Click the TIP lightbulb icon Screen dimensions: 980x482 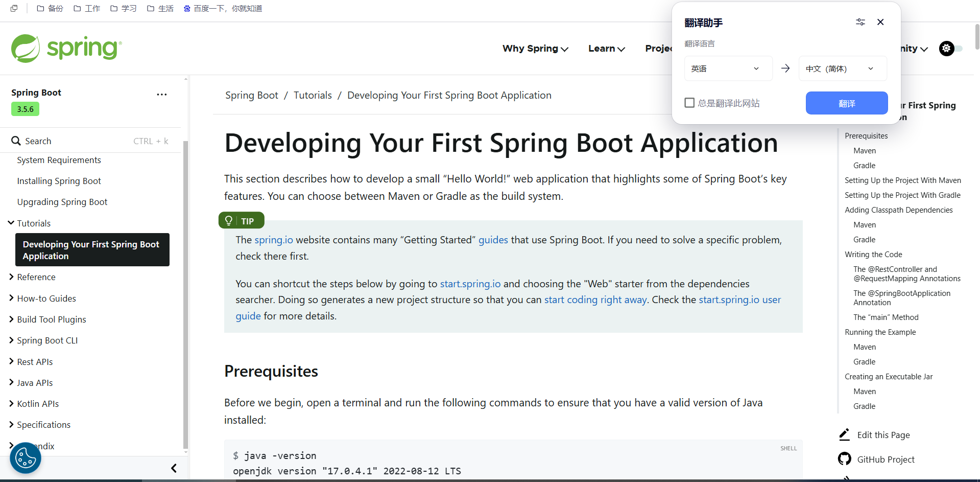click(229, 221)
